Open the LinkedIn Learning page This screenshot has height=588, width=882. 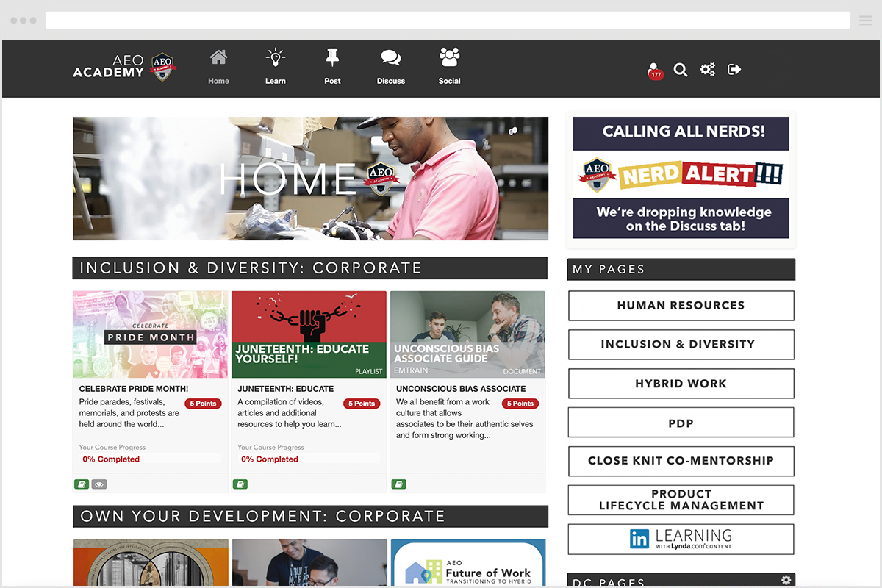(x=681, y=539)
